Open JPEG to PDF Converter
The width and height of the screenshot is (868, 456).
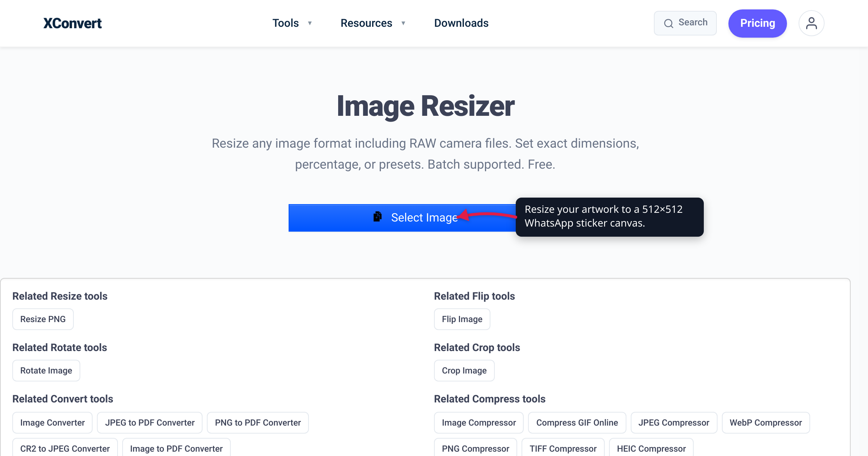coord(150,423)
